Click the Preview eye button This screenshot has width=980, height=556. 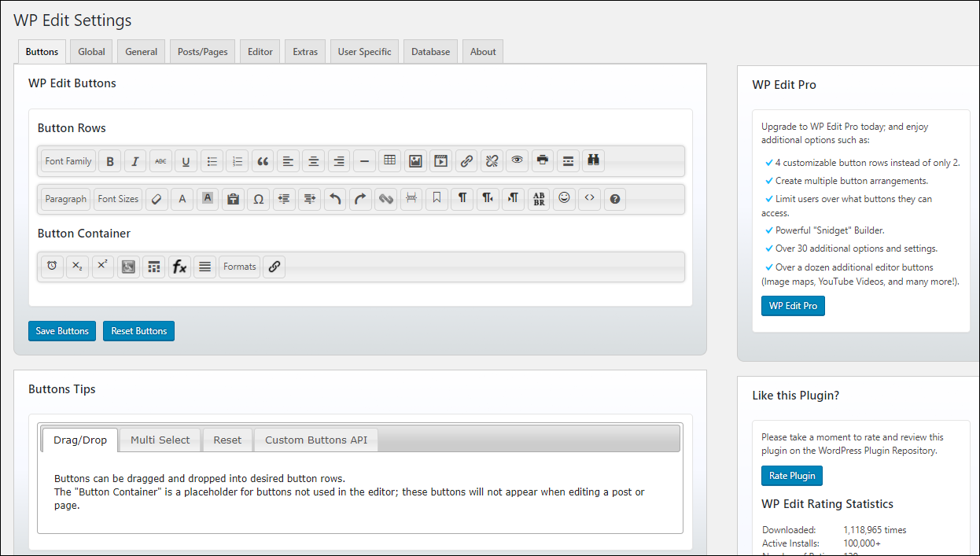point(517,161)
